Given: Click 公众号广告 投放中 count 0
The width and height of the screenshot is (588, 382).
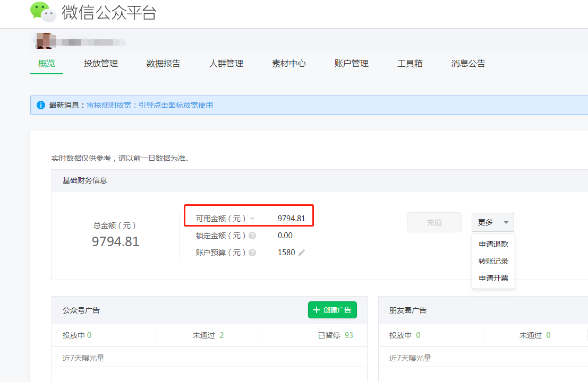Looking at the screenshot, I should 89,335.
